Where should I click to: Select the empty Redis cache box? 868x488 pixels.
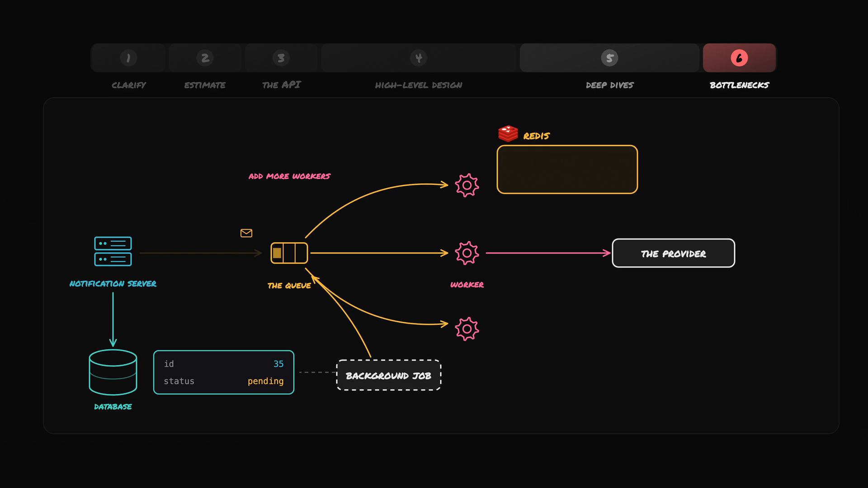(x=567, y=169)
